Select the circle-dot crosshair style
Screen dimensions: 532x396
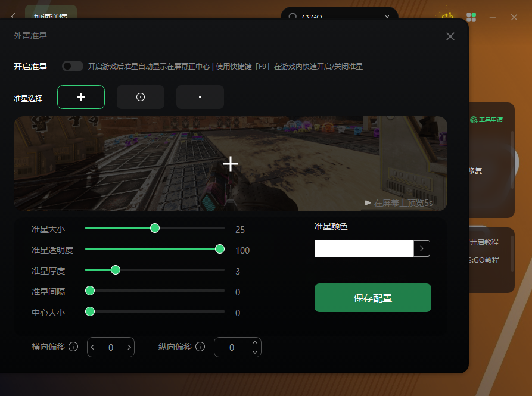click(x=141, y=97)
